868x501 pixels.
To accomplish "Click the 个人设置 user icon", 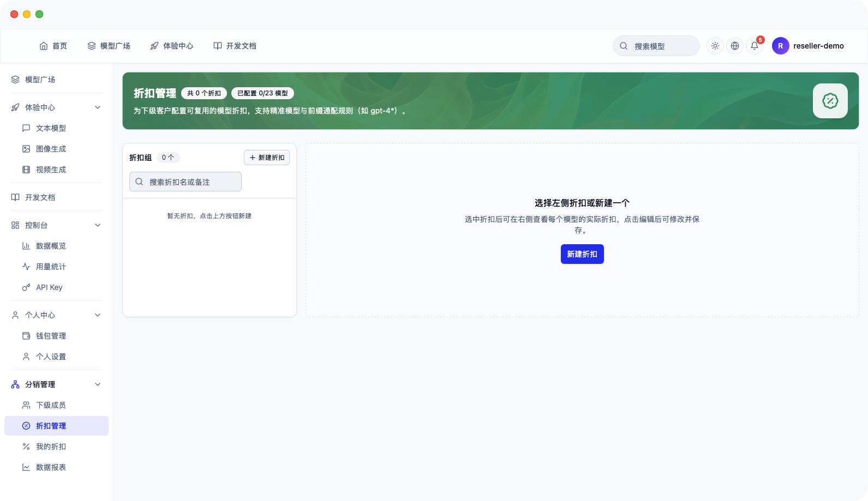I will click(x=26, y=357).
